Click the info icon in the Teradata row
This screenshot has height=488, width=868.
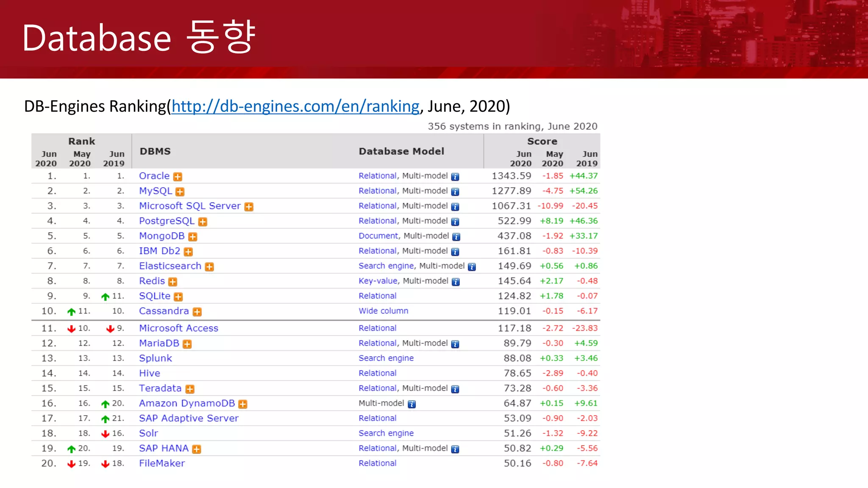click(455, 389)
